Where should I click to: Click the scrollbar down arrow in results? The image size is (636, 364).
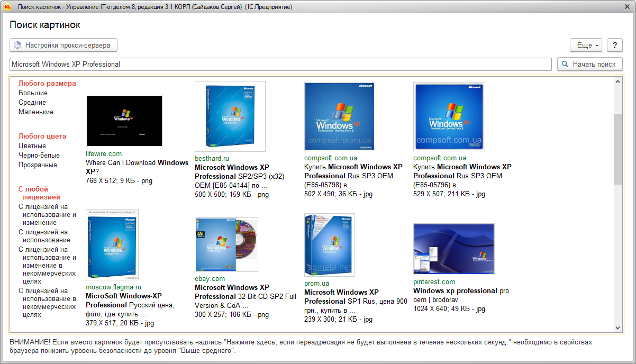(x=617, y=328)
